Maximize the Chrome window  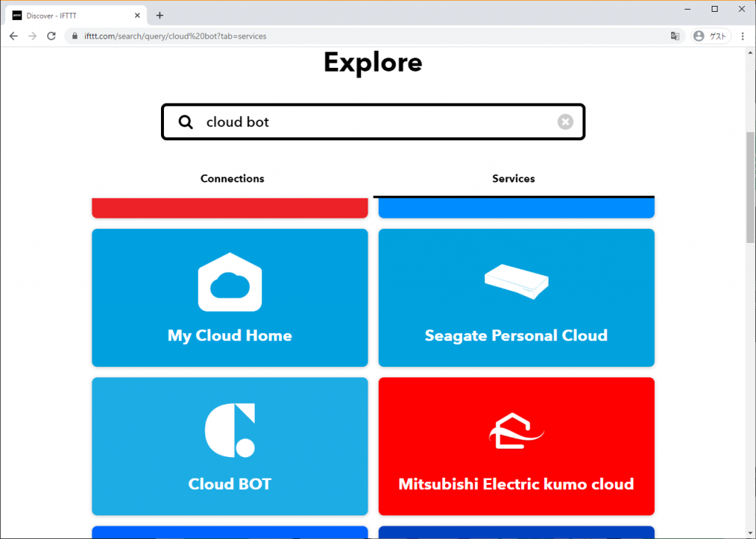[x=715, y=9]
